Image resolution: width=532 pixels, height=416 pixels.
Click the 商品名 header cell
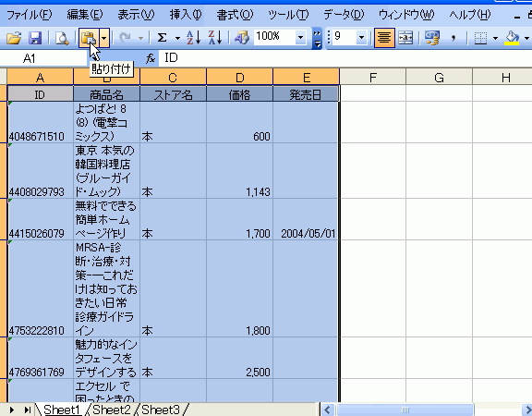[106, 94]
